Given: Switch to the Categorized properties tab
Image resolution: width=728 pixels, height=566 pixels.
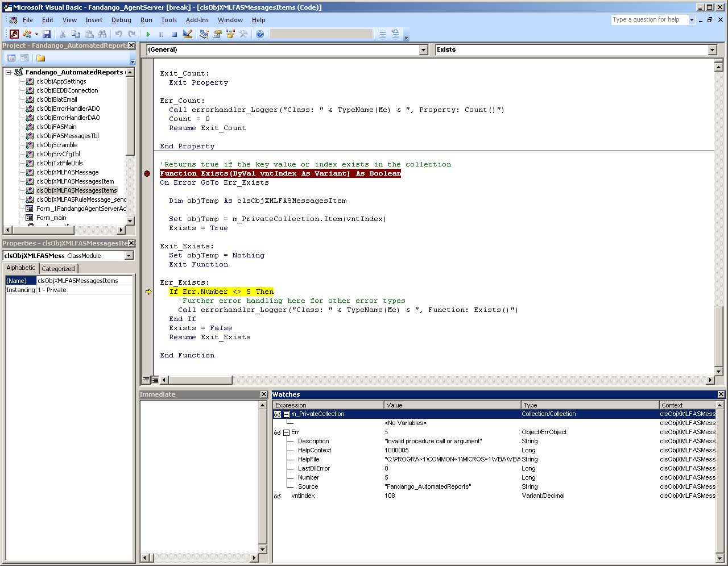Looking at the screenshot, I should [x=58, y=268].
